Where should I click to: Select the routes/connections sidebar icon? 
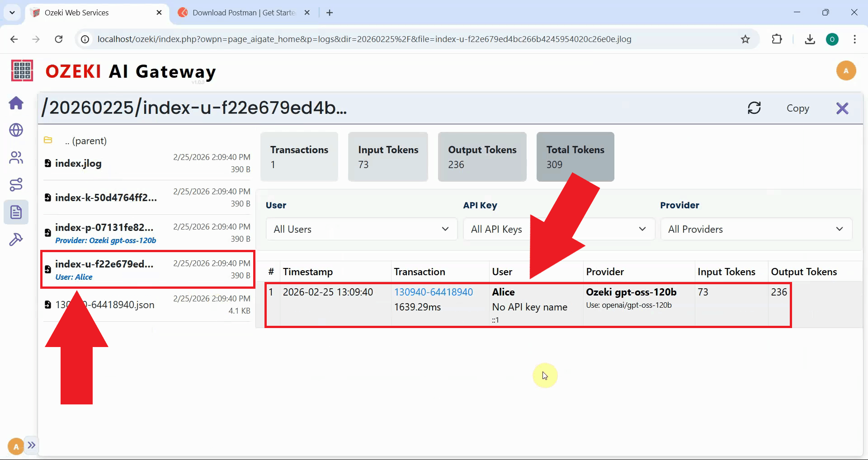pyautogui.click(x=16, y=184)
